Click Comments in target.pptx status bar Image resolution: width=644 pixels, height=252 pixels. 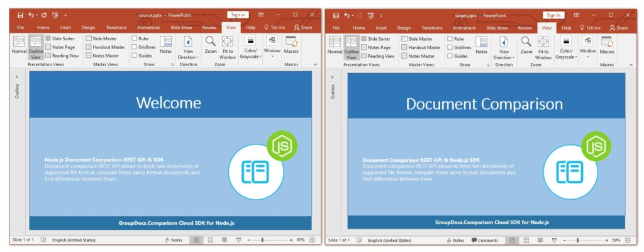tap(484, 240)
